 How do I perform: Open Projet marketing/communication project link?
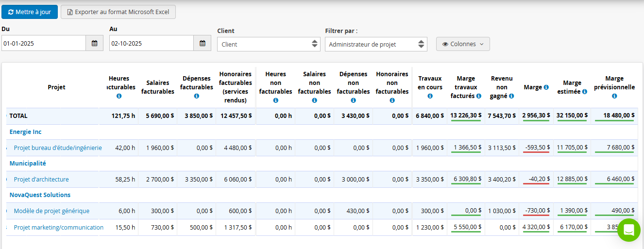(59, 228)
